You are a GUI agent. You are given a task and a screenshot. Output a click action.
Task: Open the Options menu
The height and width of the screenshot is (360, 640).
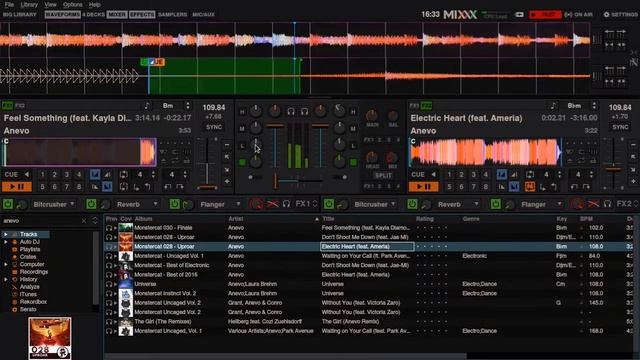73,4
